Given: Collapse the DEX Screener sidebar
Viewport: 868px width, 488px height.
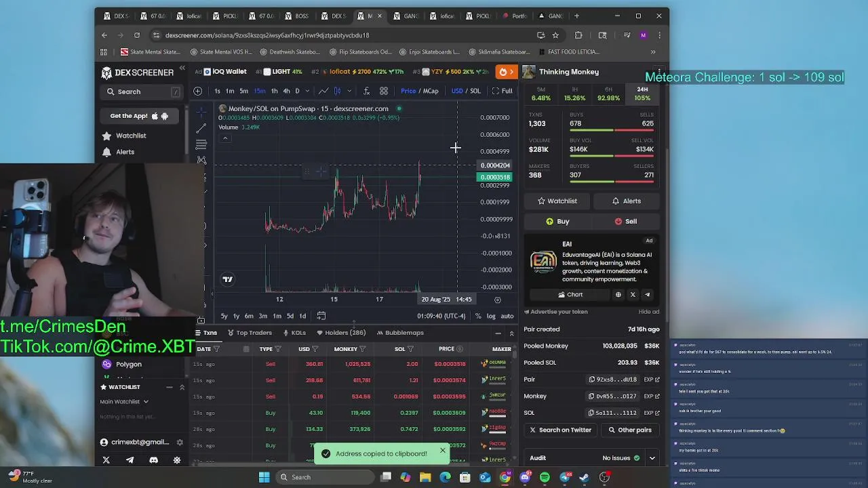Looking at the screenshot, I should coord(182,68).
